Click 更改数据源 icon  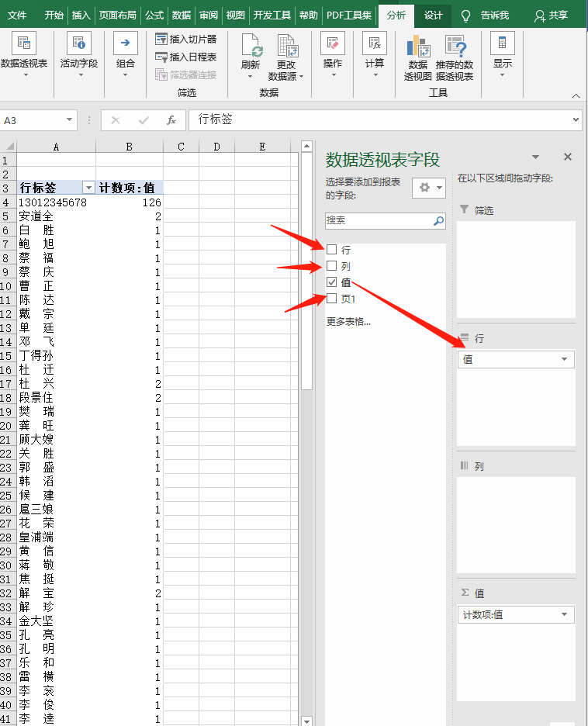click(288, 46)
